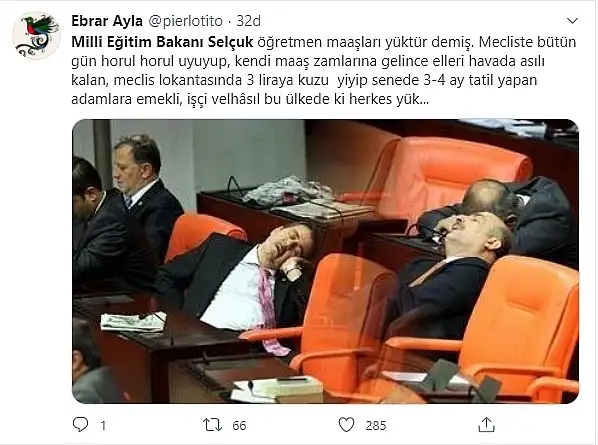
Task: Open the 32d timestamp link
Action: pos(248,21)
